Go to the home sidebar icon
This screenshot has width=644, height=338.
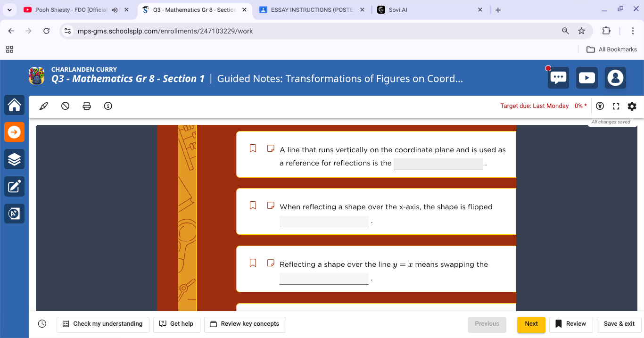point(14,105)
